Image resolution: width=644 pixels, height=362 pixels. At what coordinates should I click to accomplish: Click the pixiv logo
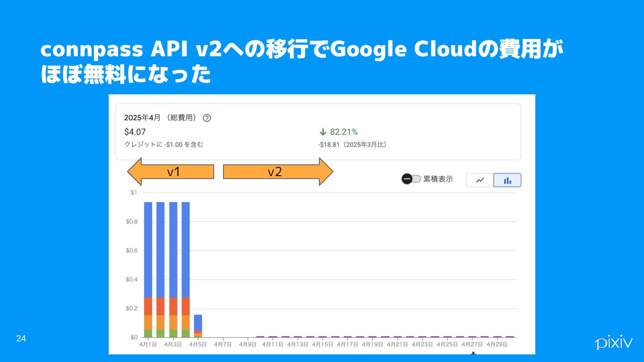[614, 342]
